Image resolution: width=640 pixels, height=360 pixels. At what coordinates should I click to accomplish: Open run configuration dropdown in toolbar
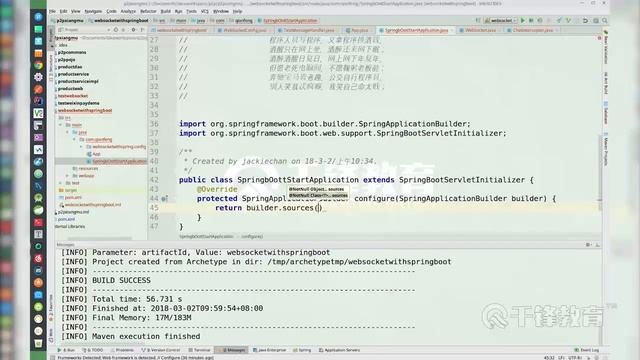pos(500,20)
